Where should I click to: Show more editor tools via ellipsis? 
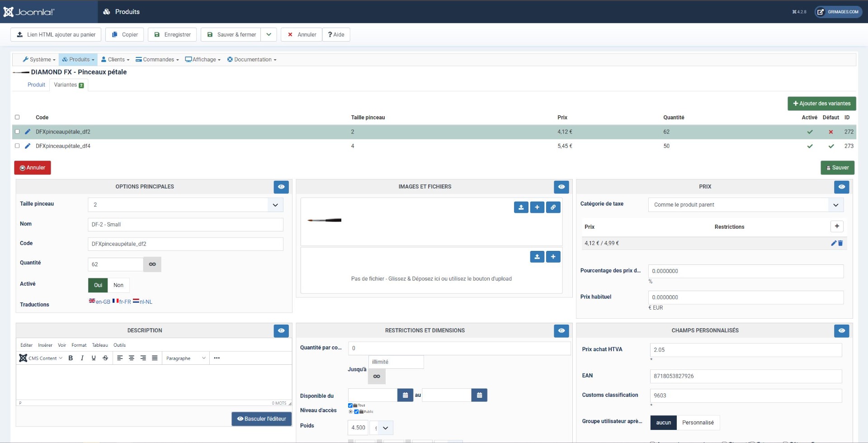click(217, 358)
